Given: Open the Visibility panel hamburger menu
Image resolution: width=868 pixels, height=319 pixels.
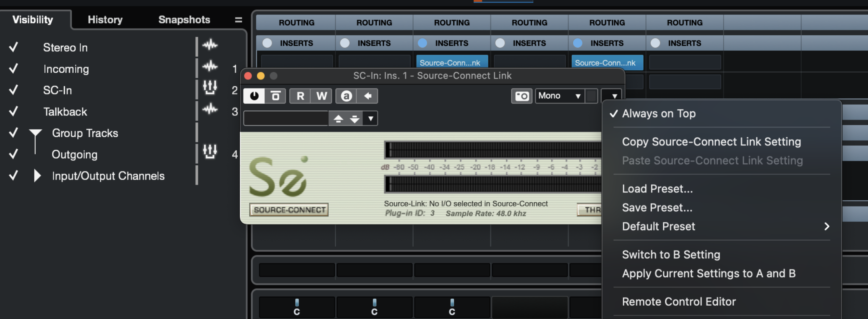Looking at the screenshot, I should point(238,20).
